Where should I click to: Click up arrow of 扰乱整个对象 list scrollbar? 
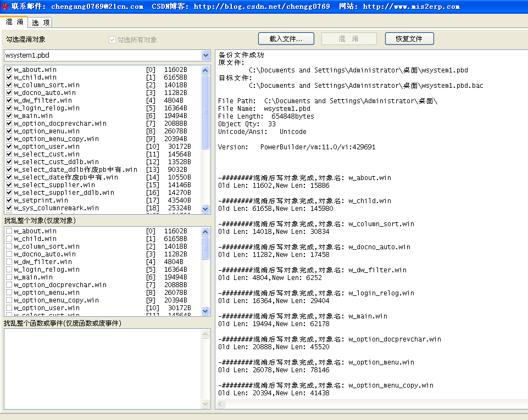[x=205, y=232]
